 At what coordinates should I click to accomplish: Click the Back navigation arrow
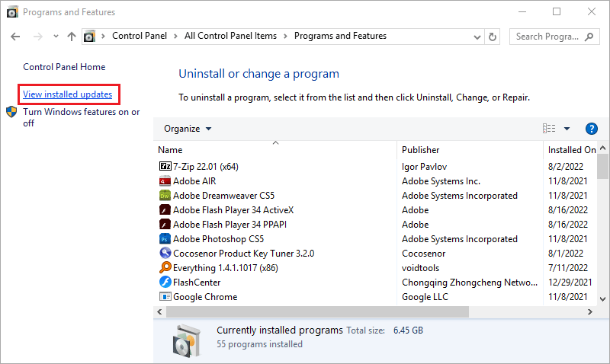point(15,37)
